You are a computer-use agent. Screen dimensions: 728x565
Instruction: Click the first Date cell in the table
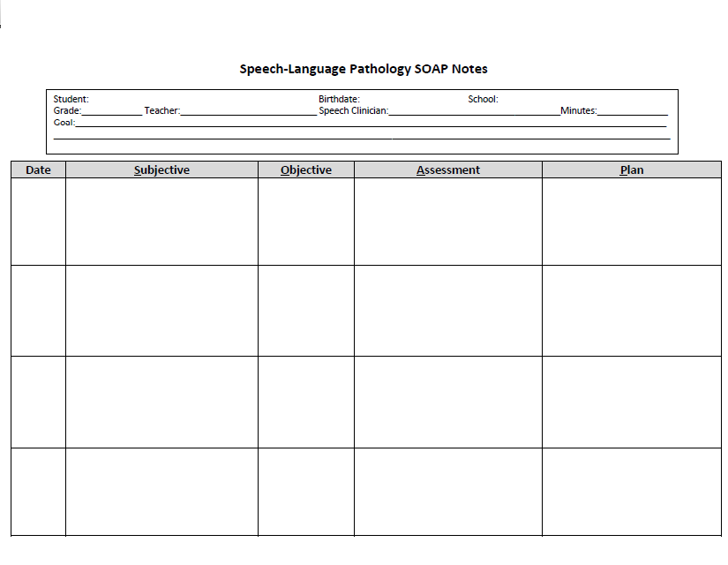click(37, 221)
